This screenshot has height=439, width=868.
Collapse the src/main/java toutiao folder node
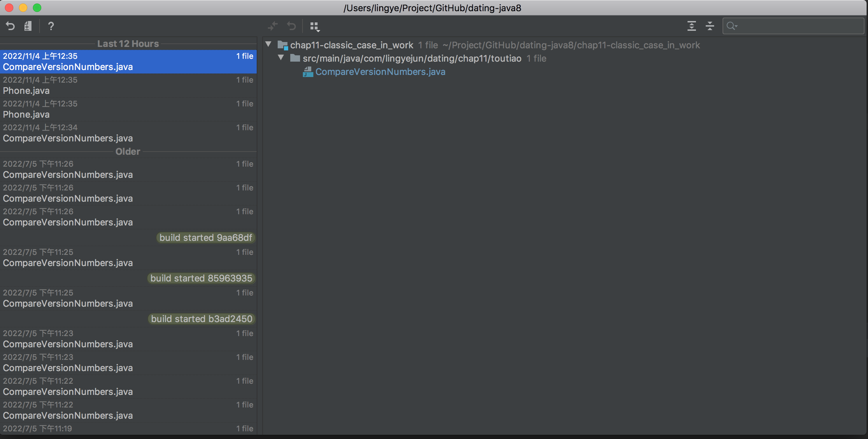pos(281,58)
